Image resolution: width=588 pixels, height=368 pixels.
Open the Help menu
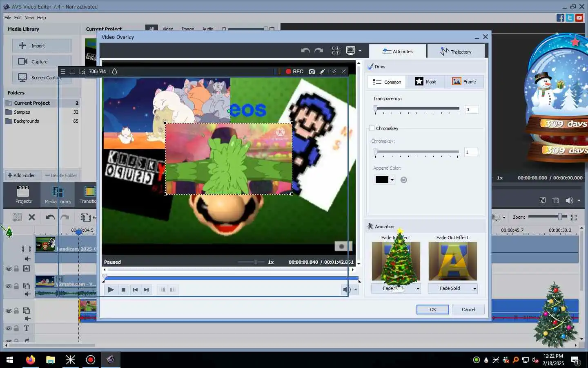point(41,18)
